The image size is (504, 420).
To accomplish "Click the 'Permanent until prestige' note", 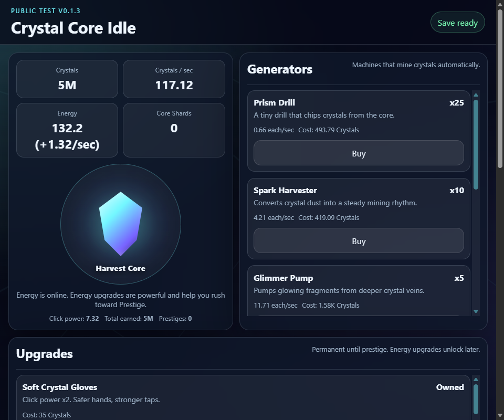I will (x=396, y=349).
